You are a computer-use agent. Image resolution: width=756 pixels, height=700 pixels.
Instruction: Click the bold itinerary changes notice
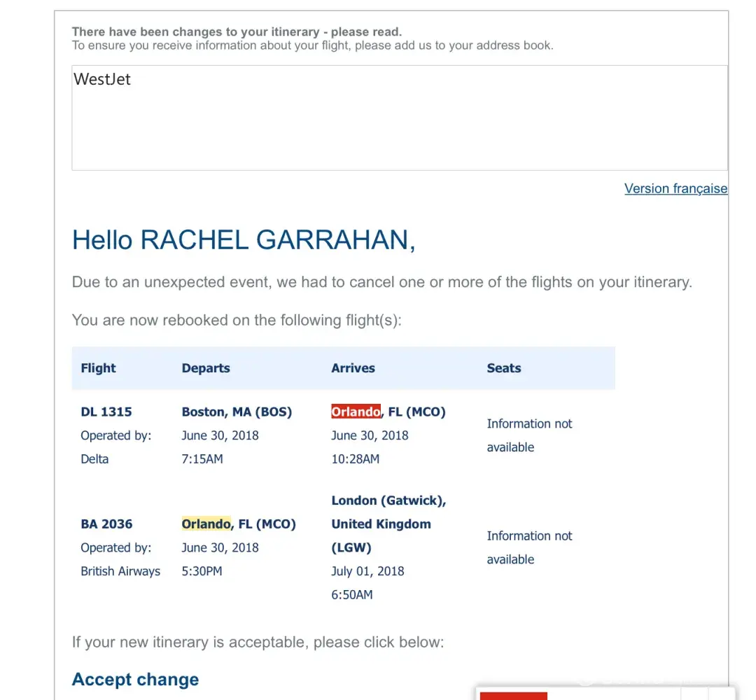coord(237,32)
